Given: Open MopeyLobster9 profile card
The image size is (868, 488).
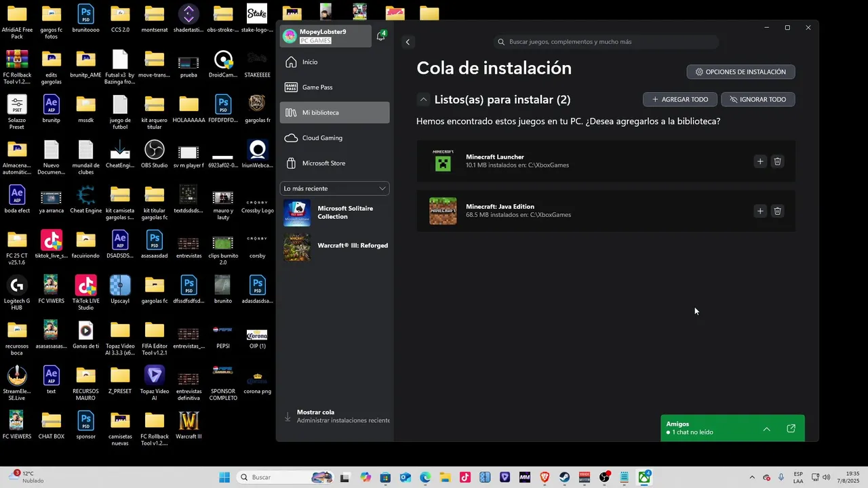Looking at the screenshot, I should [x=326, y=36].
